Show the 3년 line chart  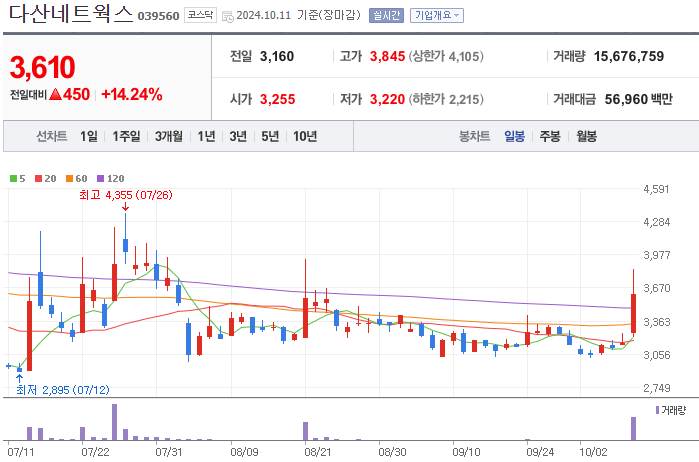coord(238,136)
